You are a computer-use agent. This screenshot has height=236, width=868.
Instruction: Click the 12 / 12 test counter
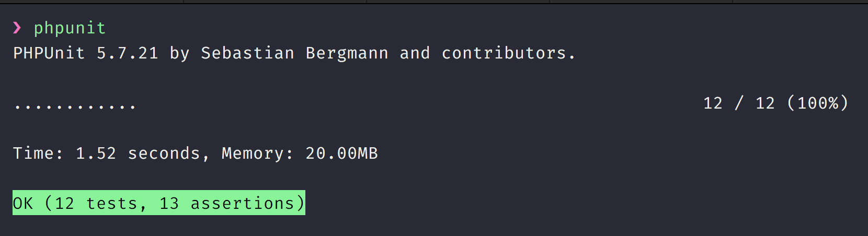coord(738,103)
